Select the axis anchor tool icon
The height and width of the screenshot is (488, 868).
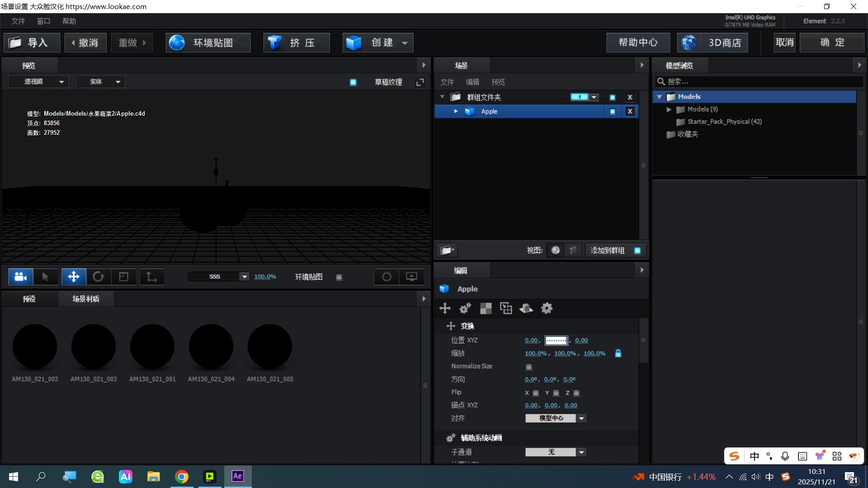point(151,277)
